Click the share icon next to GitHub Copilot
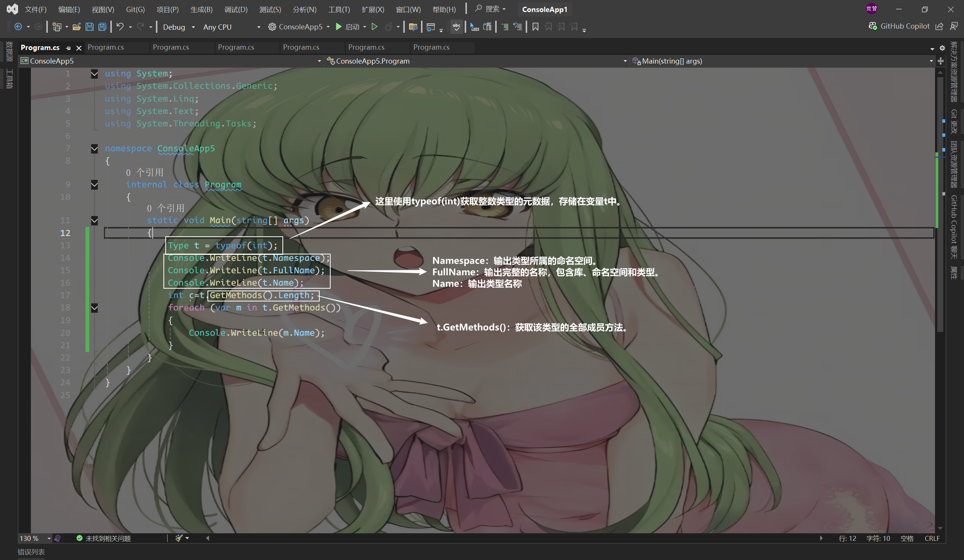Image resolution: width=964 pixels, height=560 pixels. pyautogui.click(x=939, y=26)
